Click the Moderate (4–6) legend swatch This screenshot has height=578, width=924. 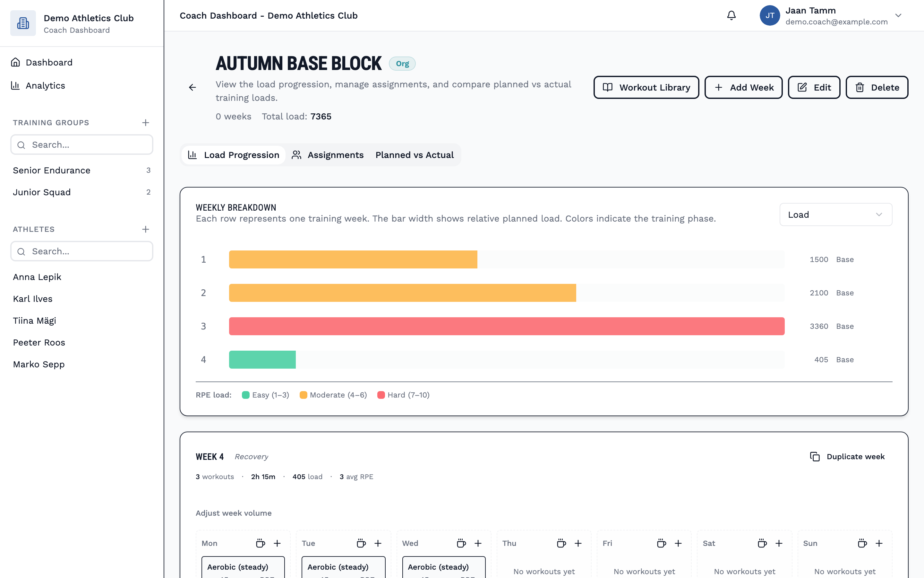pyautogui.click(x=303, y=395)
